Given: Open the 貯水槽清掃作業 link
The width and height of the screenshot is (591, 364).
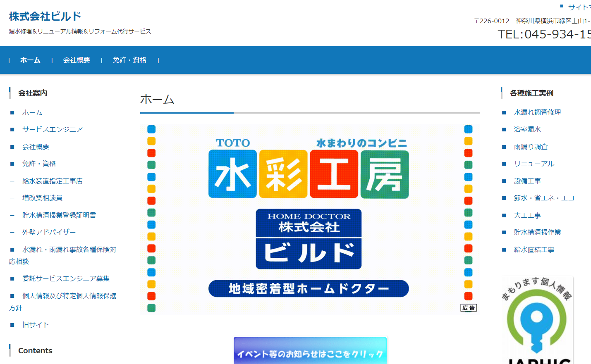Looking at the screenshot, I should pyautogui.click(x=537, y=232).
